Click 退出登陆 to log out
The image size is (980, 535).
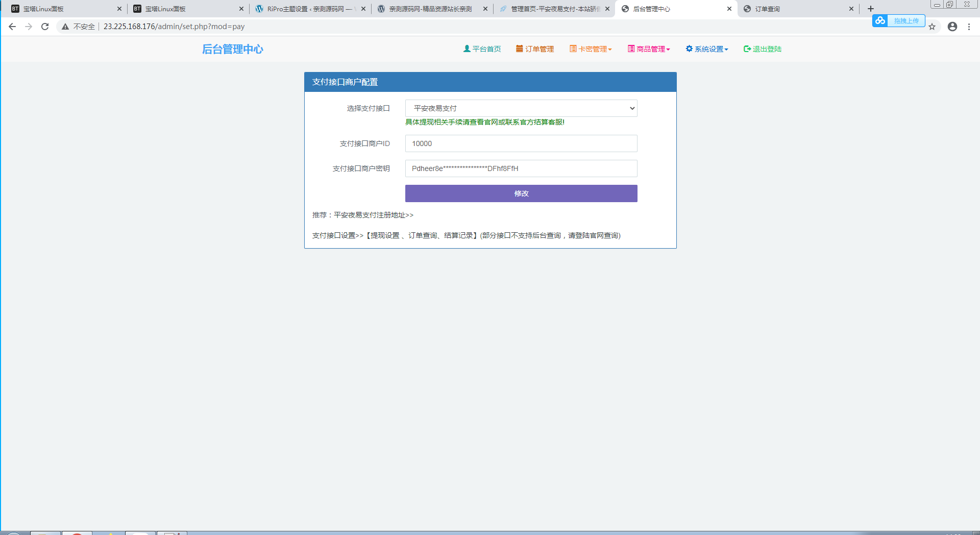(x=763, y=49)
